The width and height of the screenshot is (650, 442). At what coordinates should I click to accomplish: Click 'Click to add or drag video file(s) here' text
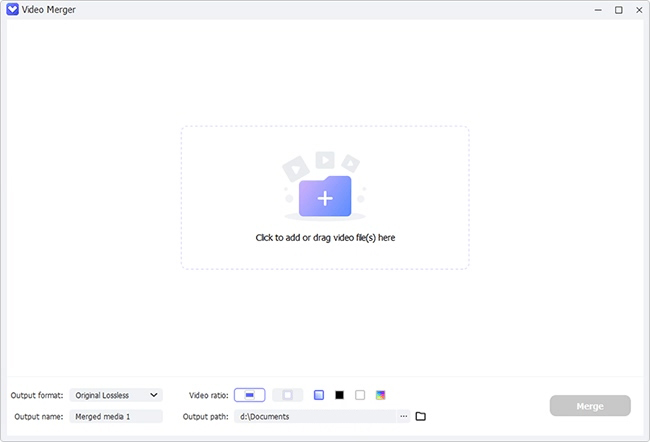pyautogui.click(x=325, y=238)
